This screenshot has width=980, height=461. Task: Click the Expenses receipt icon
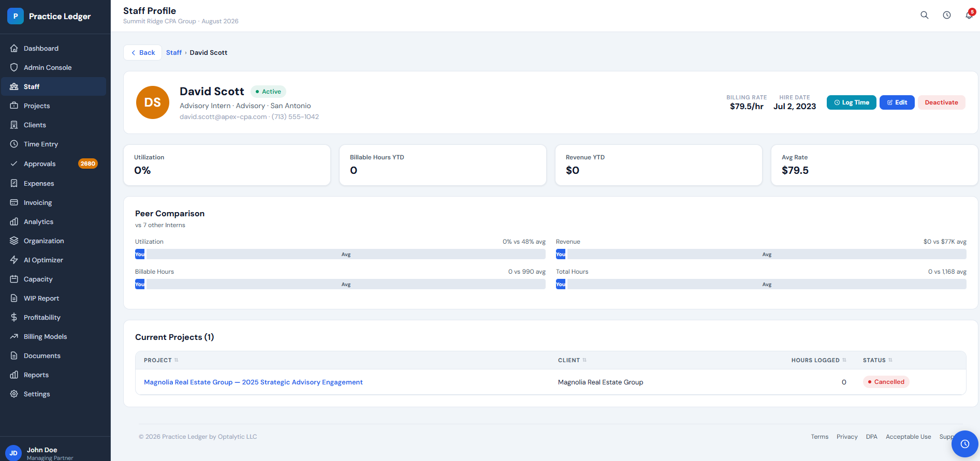coord(14,183)
